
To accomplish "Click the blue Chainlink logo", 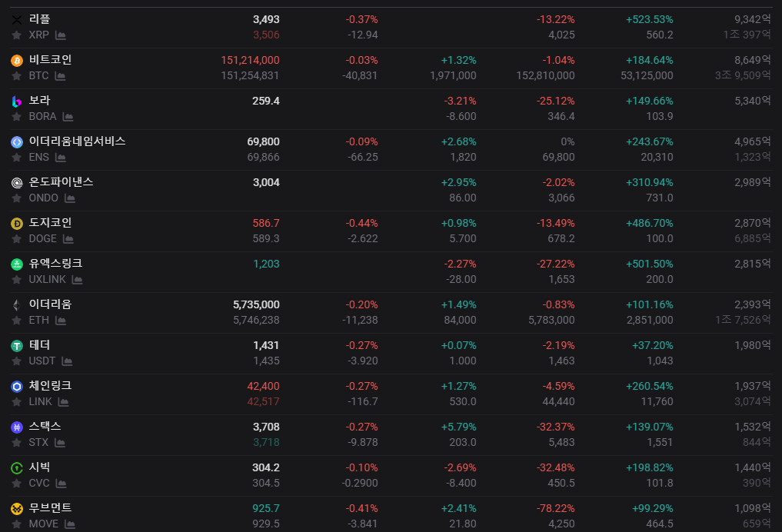I will tap(17, 387).
